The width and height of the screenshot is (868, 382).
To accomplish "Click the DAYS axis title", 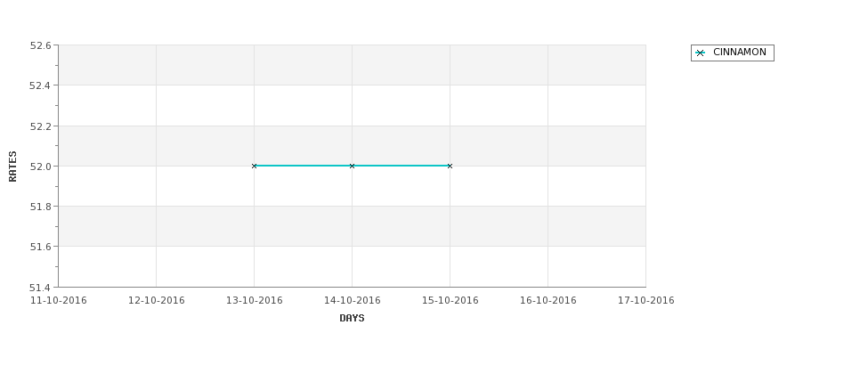I will [352, 318].
